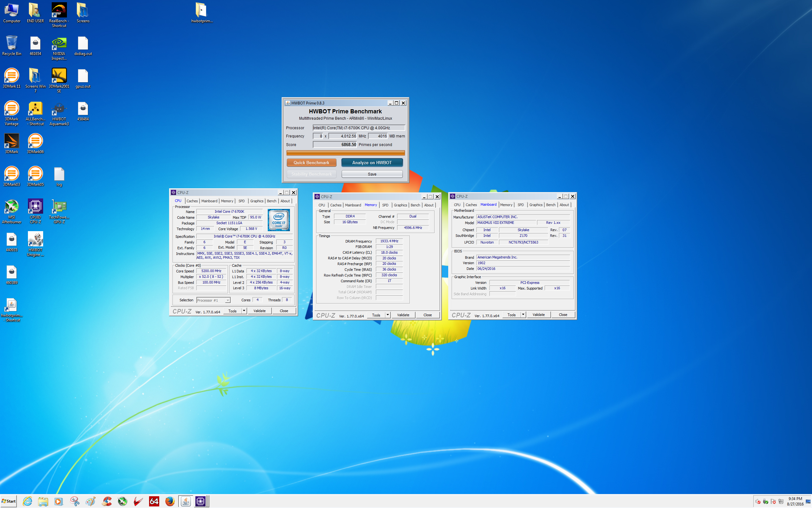Open the dxdiag.out file icon
This screenshot has height=508, width=812.
pos(83,45)
